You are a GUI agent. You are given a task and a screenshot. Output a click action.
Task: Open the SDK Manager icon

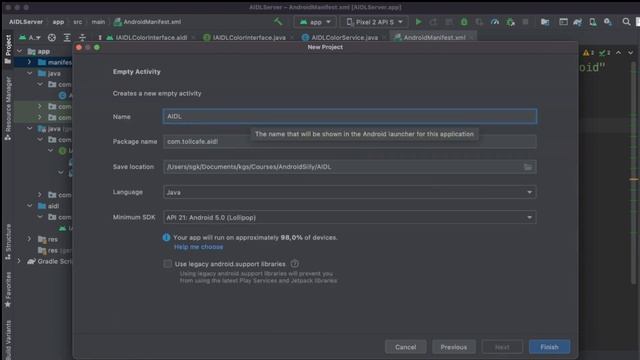tap(608, 22)
